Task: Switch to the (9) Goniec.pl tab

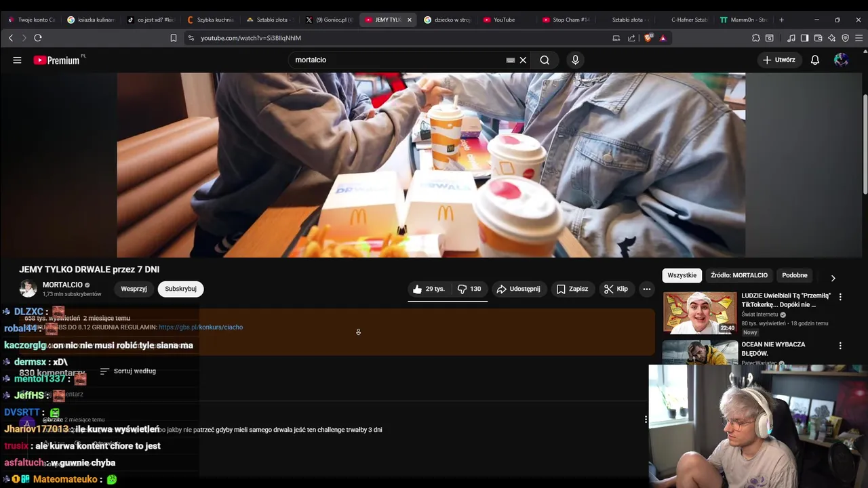Action: (329, 20)
